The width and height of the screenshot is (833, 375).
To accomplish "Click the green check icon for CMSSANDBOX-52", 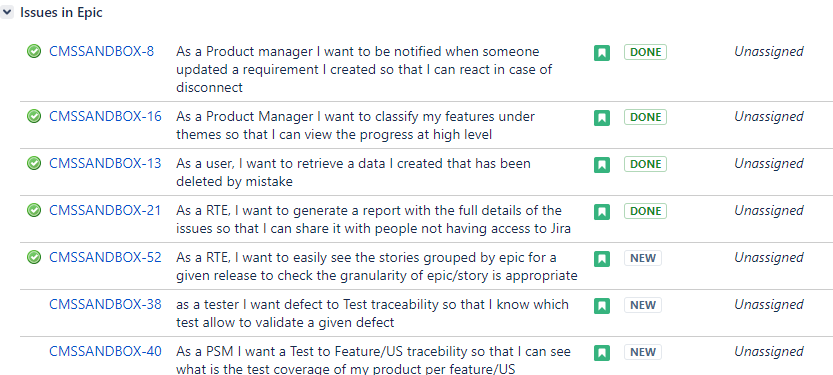I will [34, 258].
